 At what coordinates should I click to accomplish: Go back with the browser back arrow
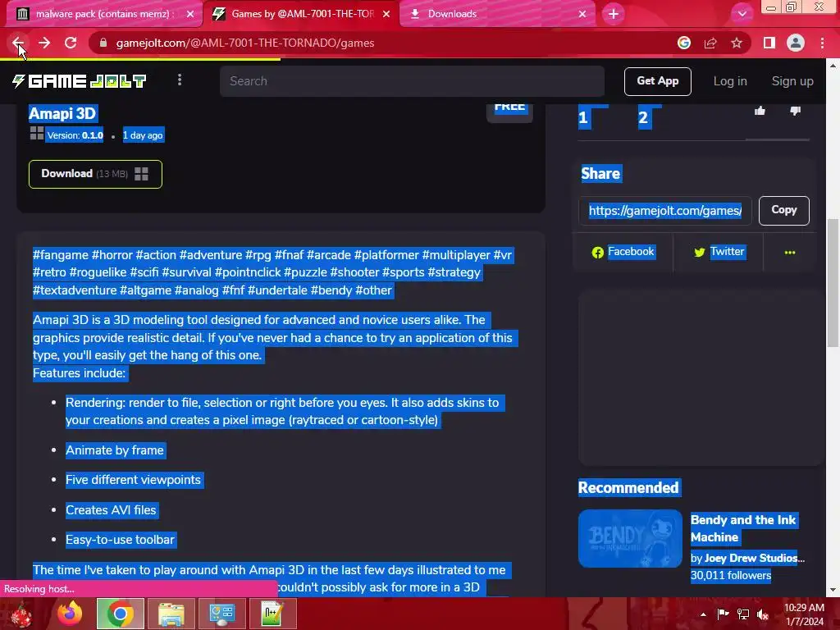coord(18,43)
